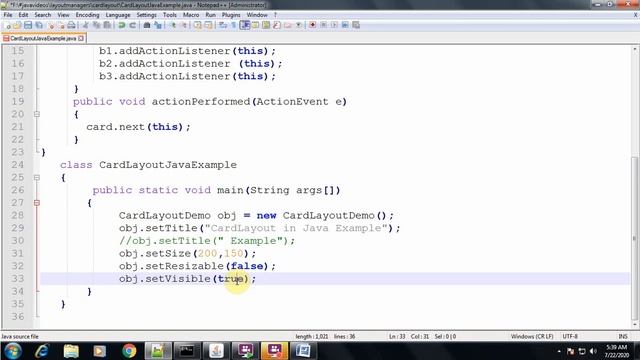Redo the edit via toolbar icon
The height and width of the screenshot is (360, 640).
coord(133,25)
